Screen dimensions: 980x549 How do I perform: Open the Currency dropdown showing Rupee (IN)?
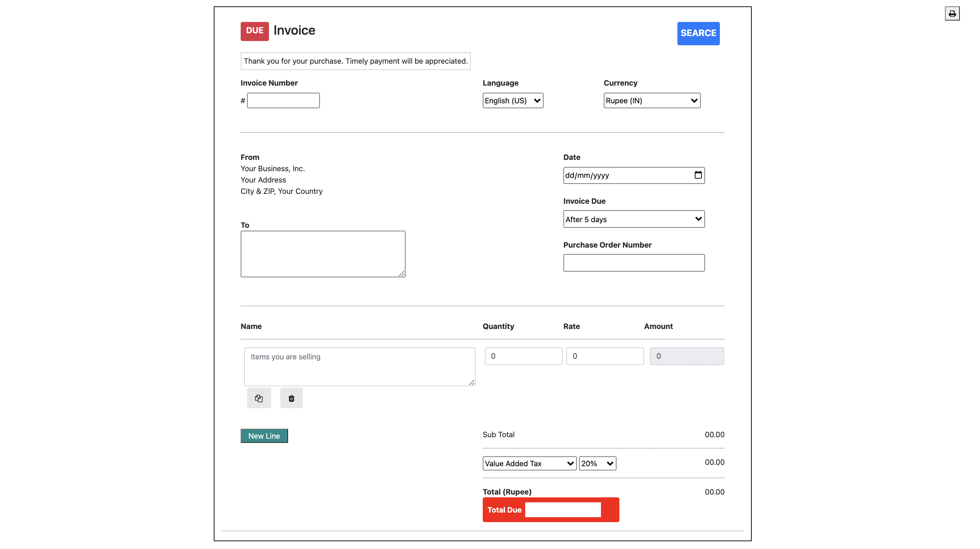click(652, 101)
